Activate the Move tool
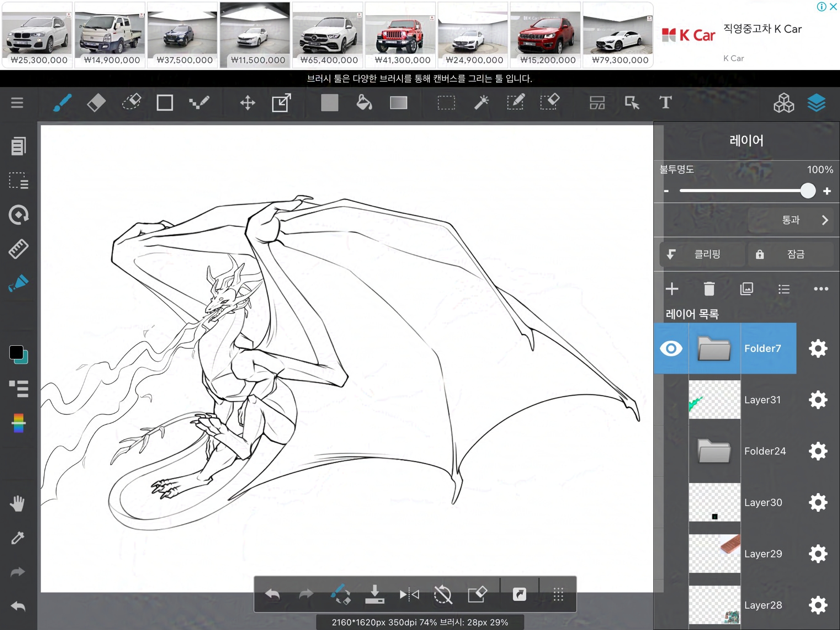This screenshot has width=840, height=630. [x=247, y=103]
